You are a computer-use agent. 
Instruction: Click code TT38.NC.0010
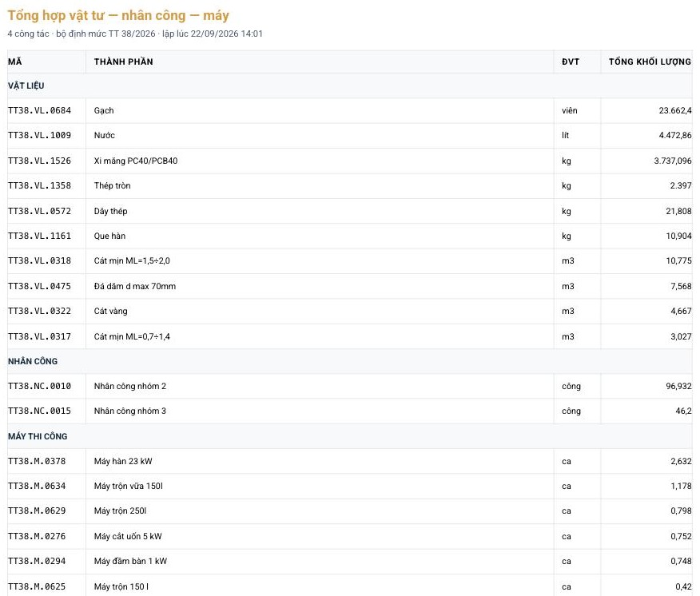coord(39,386)
